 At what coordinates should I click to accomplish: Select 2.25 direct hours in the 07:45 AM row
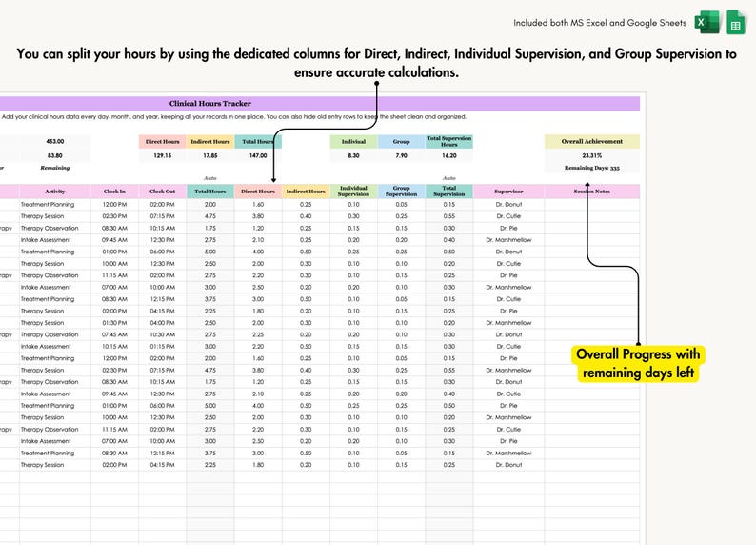point(258,334)
